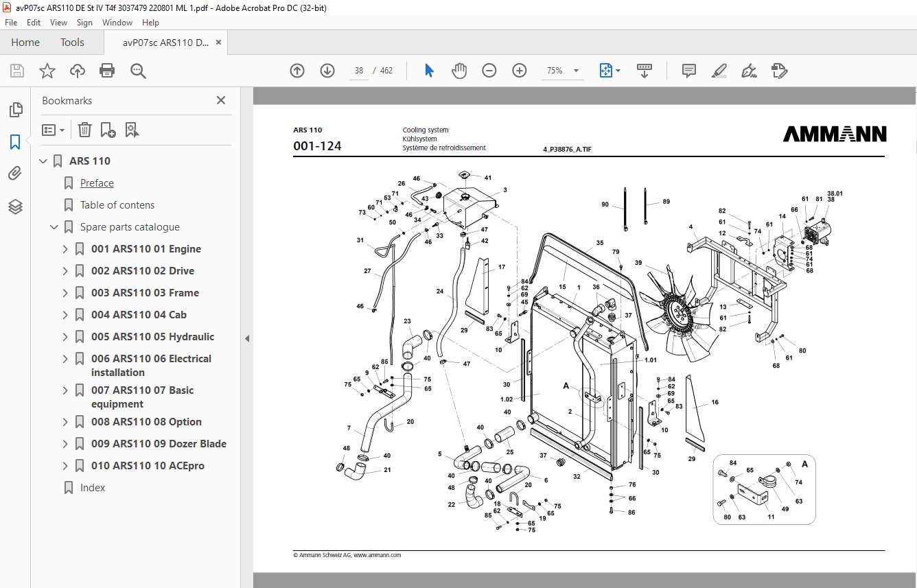Viewport: 917px width, 588px height.
Task: Go to previous page with up arrow
Action: [x=297, y=71]
